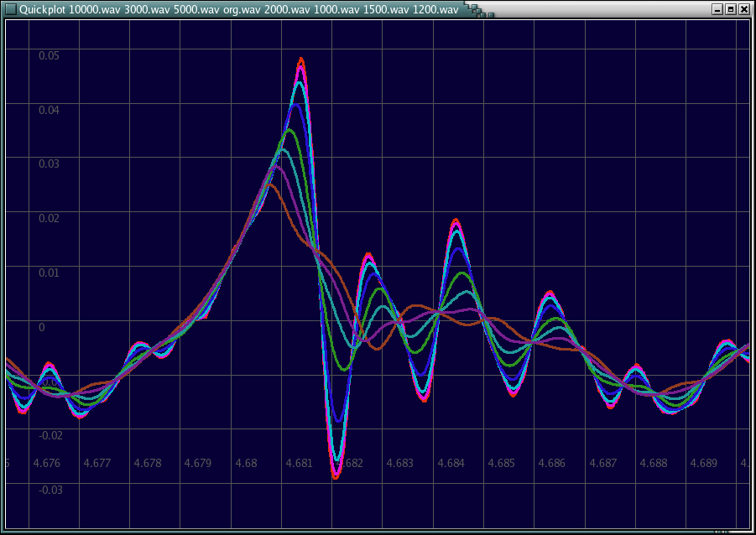Click the 4.689 x-axis tick label
The image size is (756, 535).
(x=703, y=463)
